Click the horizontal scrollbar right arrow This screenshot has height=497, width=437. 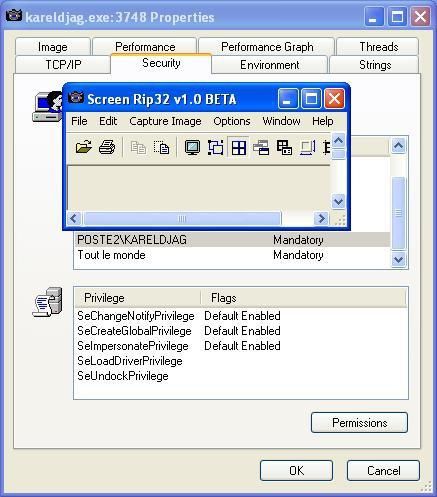tap(321, 219)
